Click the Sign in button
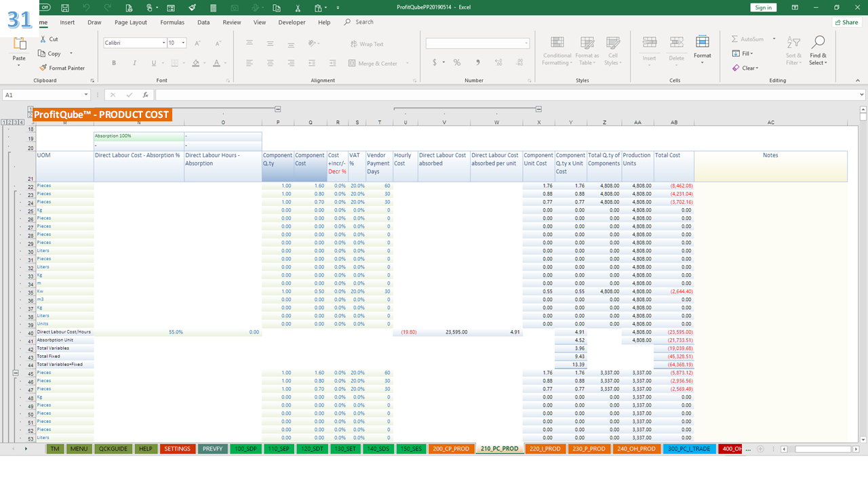 764,7
